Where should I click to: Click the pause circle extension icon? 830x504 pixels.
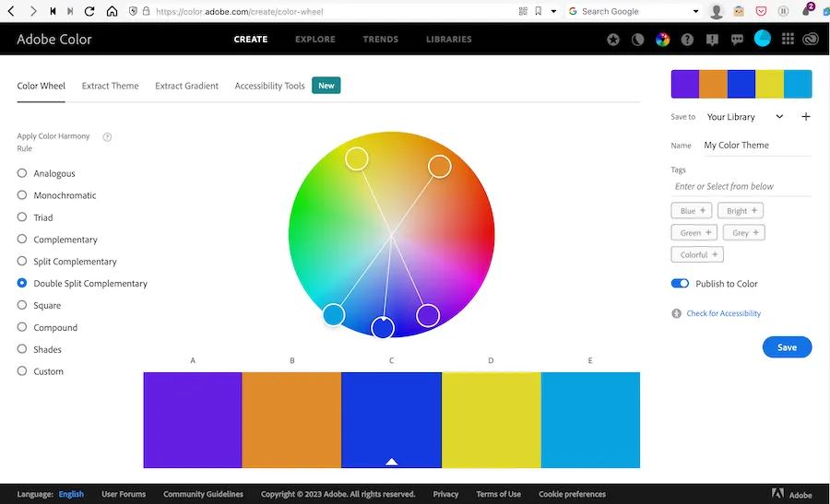tap(783, 11)
